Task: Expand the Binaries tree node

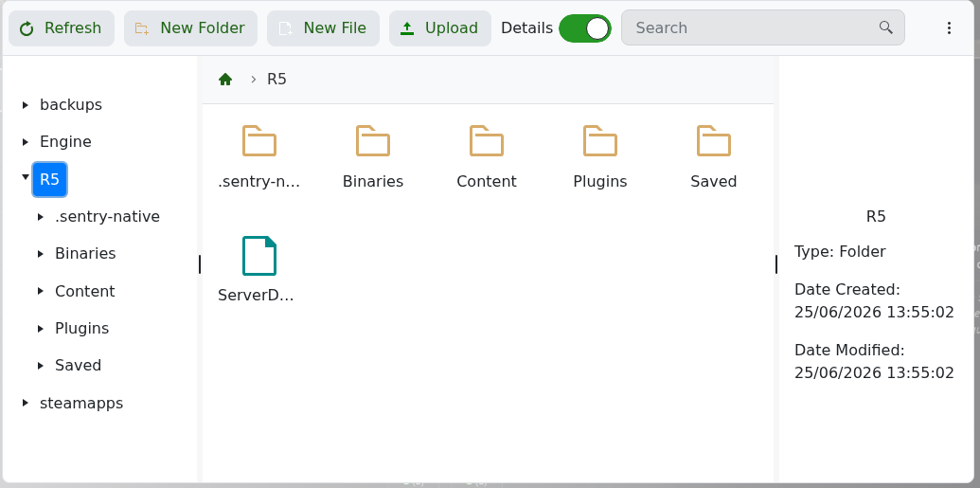Action: tap(40, 254)
